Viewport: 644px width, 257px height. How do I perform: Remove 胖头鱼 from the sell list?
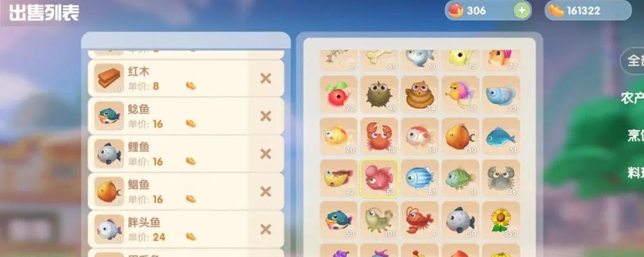click(266, 229)
